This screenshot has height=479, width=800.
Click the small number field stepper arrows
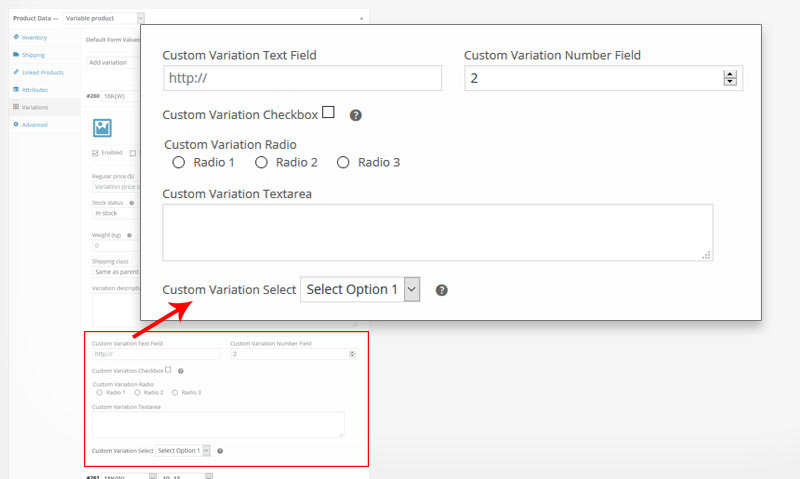(x=352, y=354)
